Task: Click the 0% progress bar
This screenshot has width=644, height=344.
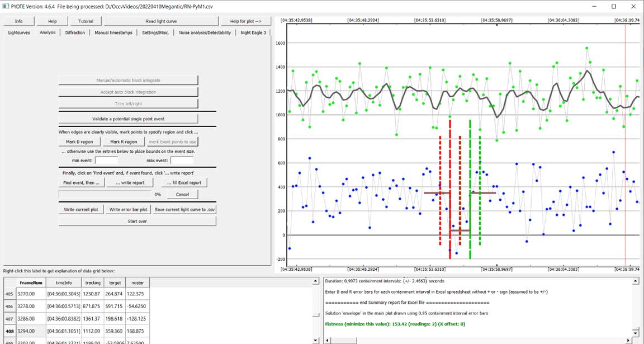Action: tap(105, 195)
